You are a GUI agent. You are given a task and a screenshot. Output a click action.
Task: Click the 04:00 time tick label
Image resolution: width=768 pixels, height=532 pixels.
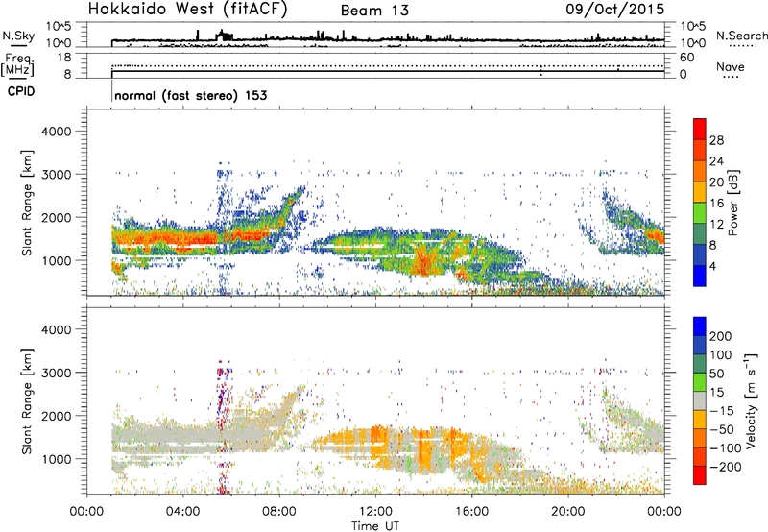[182, 512]
